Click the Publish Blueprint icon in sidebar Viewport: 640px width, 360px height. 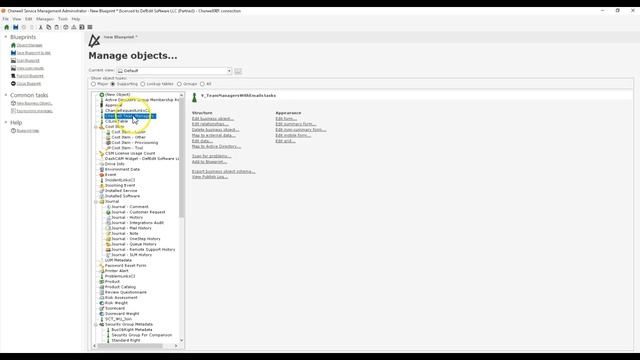tap(13, 76)
